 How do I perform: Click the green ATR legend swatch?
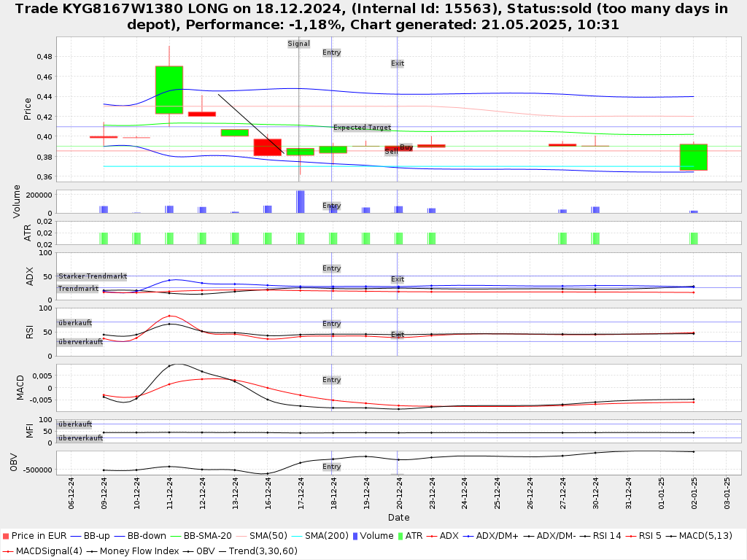tap(399, 536)
